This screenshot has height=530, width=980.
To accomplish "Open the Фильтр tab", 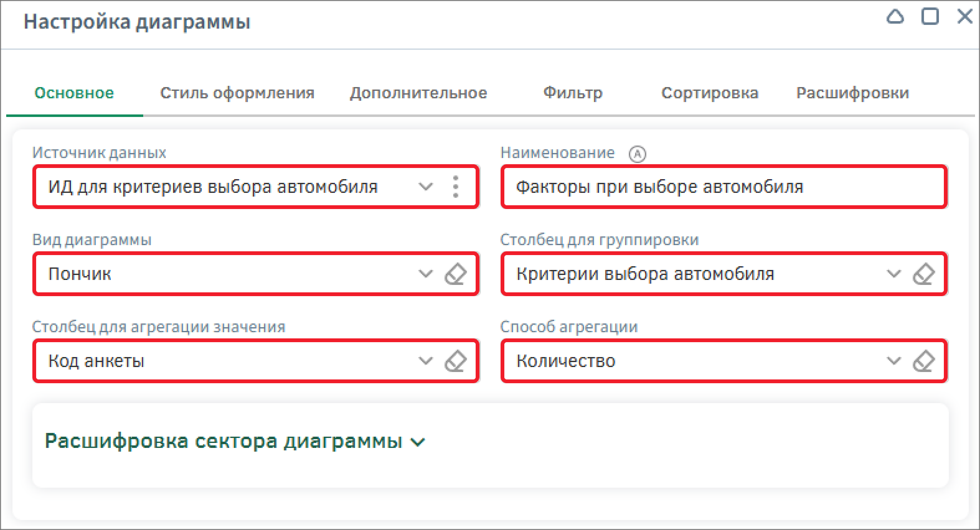I will (573, 93).
